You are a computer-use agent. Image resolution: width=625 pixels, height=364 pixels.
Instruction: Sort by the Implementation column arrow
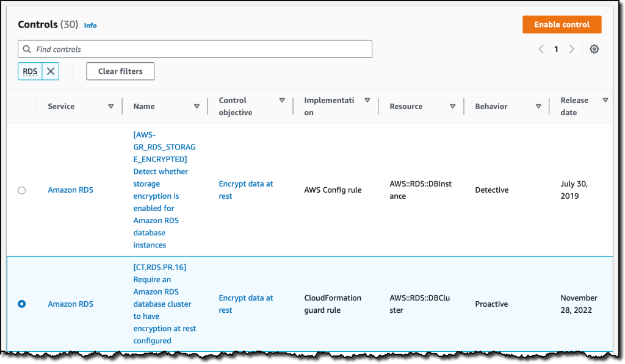pyautogui.click(x=367, y=101)
